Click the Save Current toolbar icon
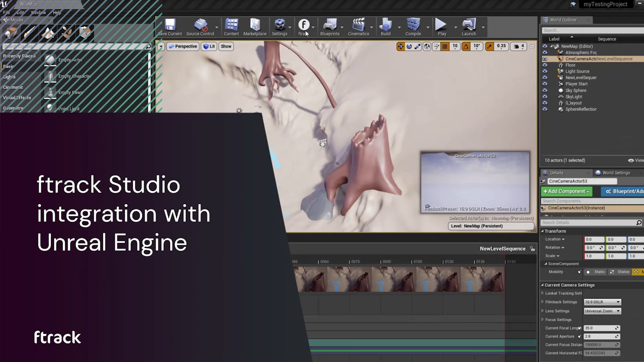 coord(170,27)
